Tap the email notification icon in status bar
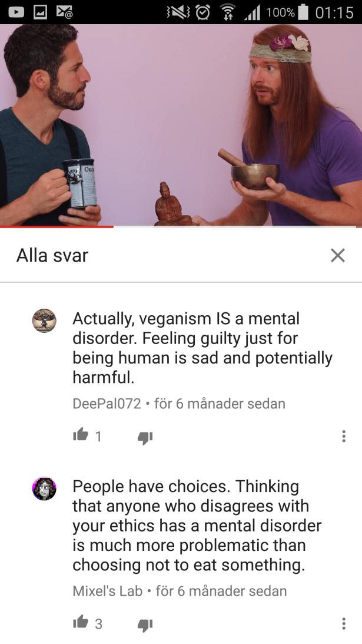 (x=64, y=12)
